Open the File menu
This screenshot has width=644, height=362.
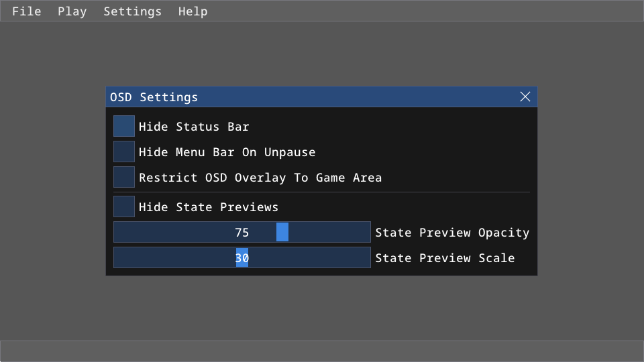click(26, 11)
